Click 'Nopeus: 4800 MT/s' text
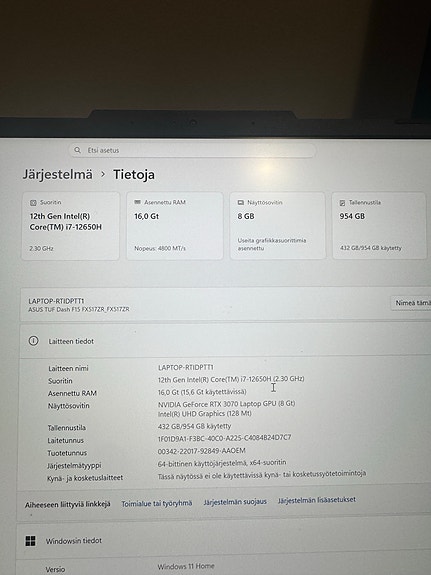The image size is (431, 575). click(160, 248)
